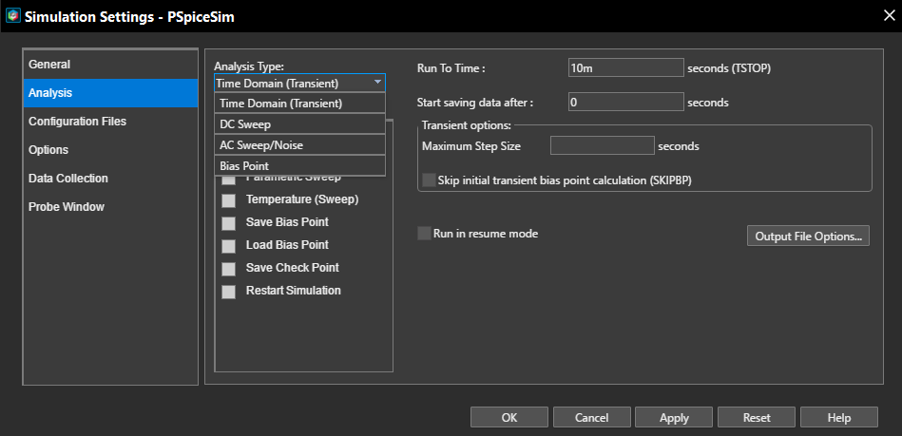Click the Apply button
902x436 pixels.
(x=674, y=418)
